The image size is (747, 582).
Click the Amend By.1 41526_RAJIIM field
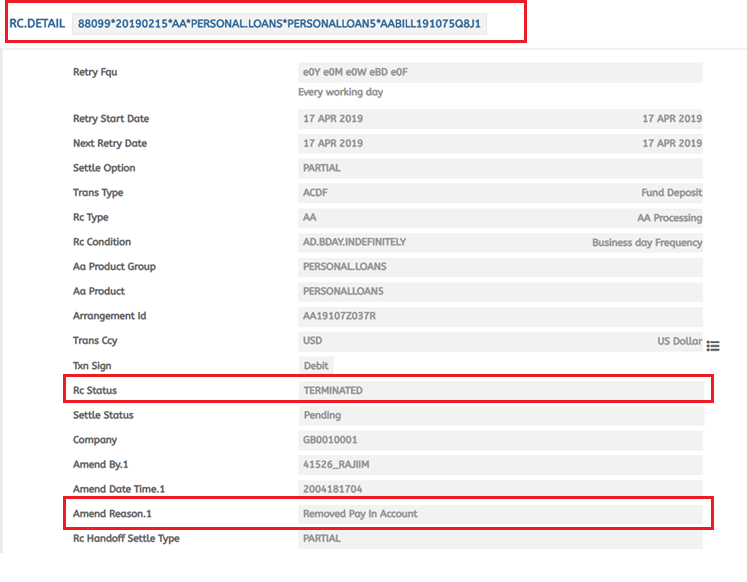pyautogui.click(x=500, y=464)
